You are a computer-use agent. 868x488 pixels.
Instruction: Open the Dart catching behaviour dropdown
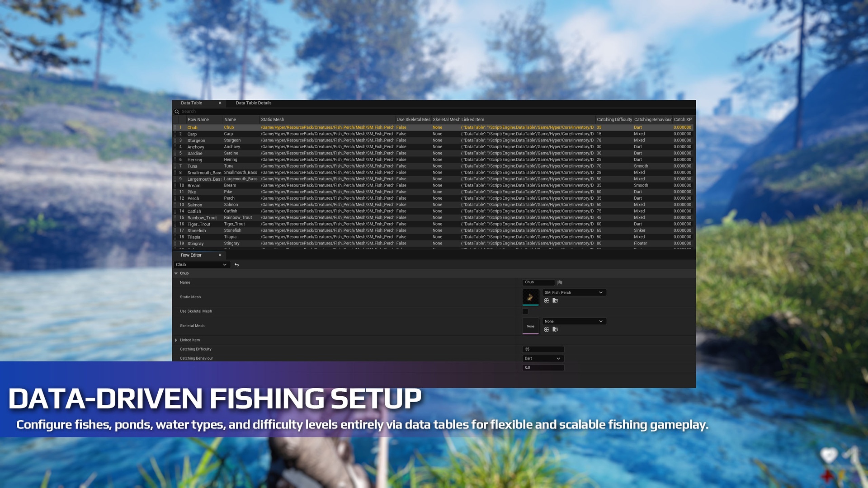(x=543, y=358)
